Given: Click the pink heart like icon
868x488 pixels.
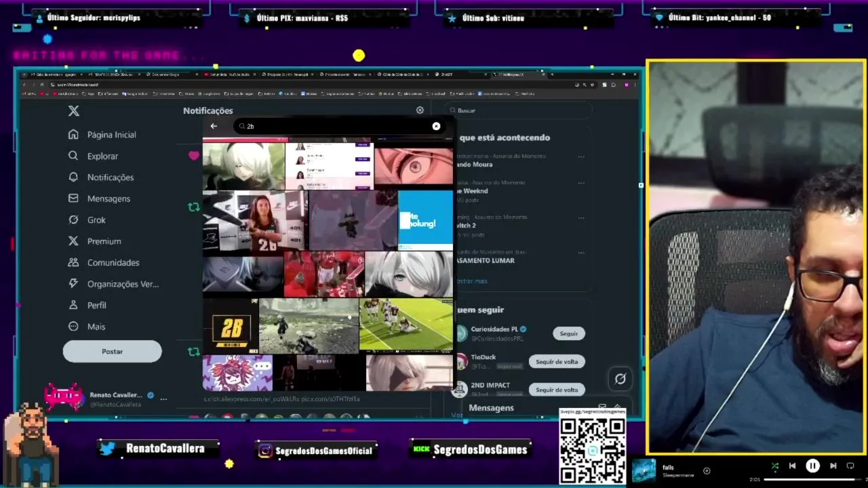Looking at the screenshot, I should pyautogui.click(x=194, y=156).
